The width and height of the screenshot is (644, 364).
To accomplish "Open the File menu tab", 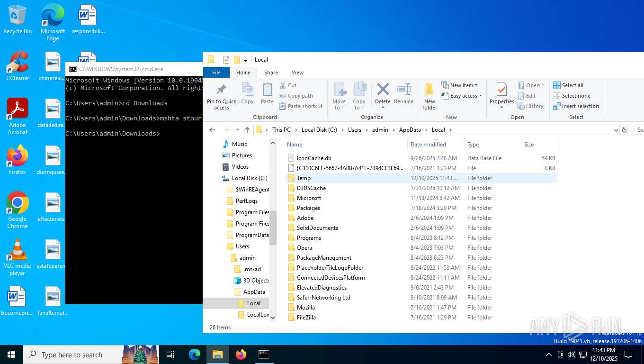I will [x=216, y=73].
